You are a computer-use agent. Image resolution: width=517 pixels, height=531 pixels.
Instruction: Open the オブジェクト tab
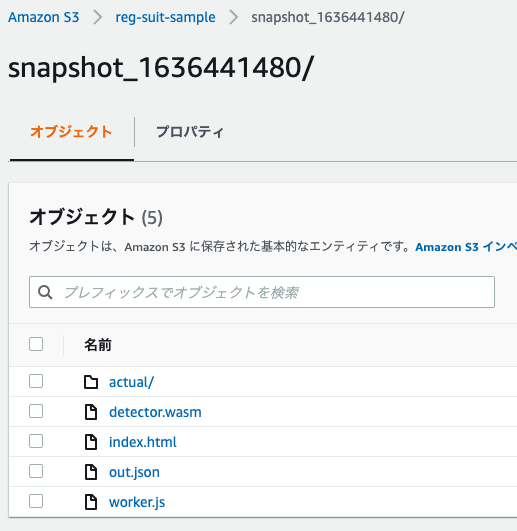click(71, 132)
